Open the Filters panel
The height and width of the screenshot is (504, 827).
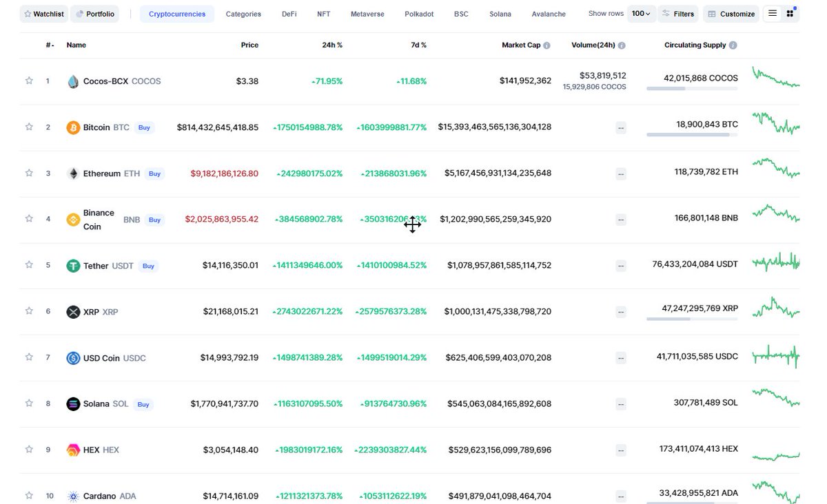678,14
